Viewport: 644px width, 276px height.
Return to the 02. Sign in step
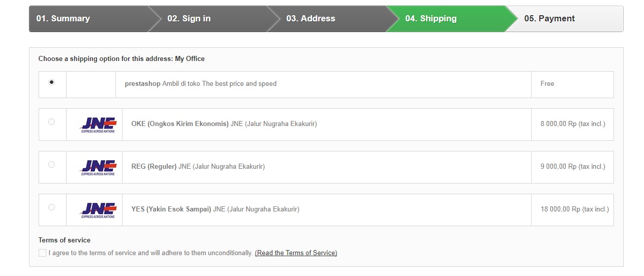[189, 19]
